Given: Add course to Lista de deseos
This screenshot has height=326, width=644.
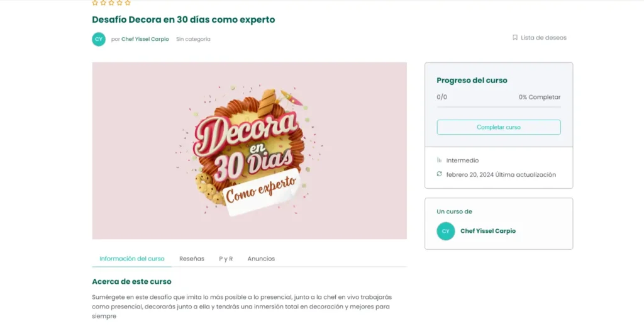Looking at the screenshot, I should 544,37.
